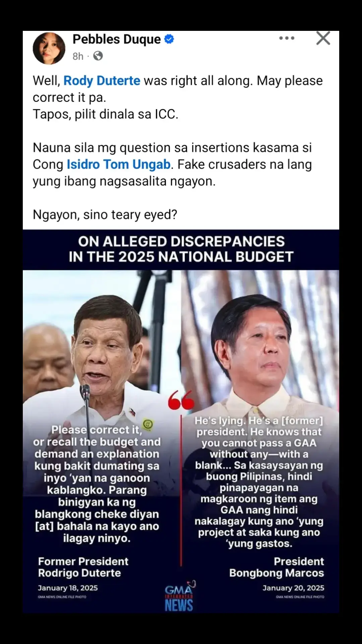
Task: Open the Rody Duterte tagged profile link
Action: (x=102, y=81)
